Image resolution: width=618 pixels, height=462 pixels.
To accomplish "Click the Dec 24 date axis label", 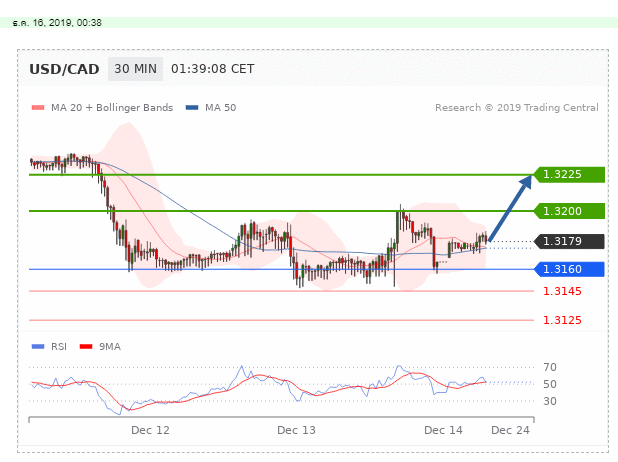I will pyautogui.click(x=510, y=430).
